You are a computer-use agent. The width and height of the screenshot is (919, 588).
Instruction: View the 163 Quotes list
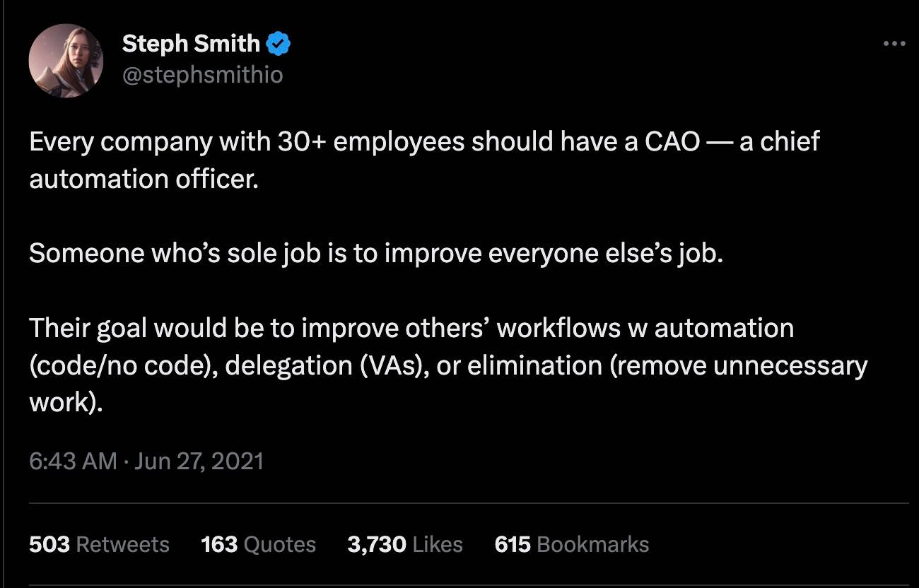coord(258,544)
